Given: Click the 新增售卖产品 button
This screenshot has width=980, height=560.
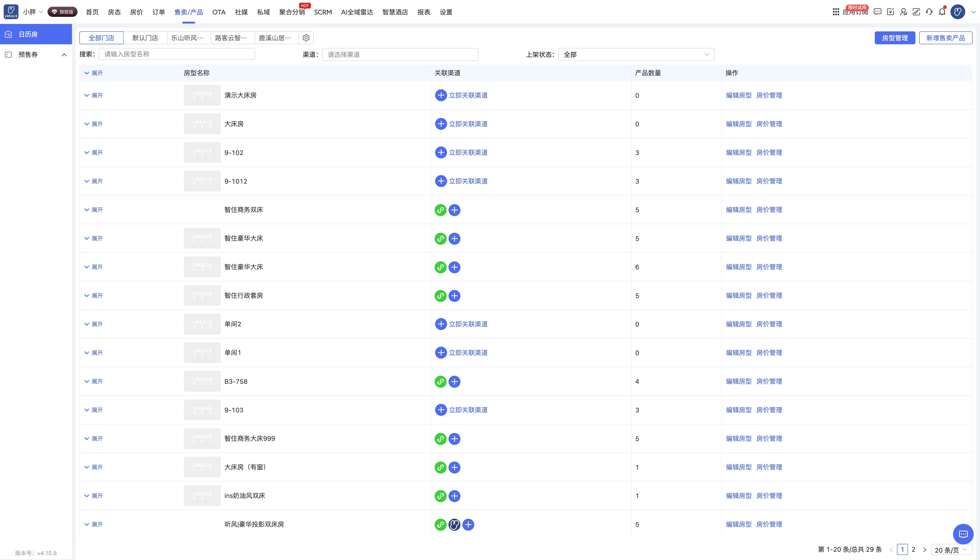Looking at the screenshot, I should coord(946,38).
